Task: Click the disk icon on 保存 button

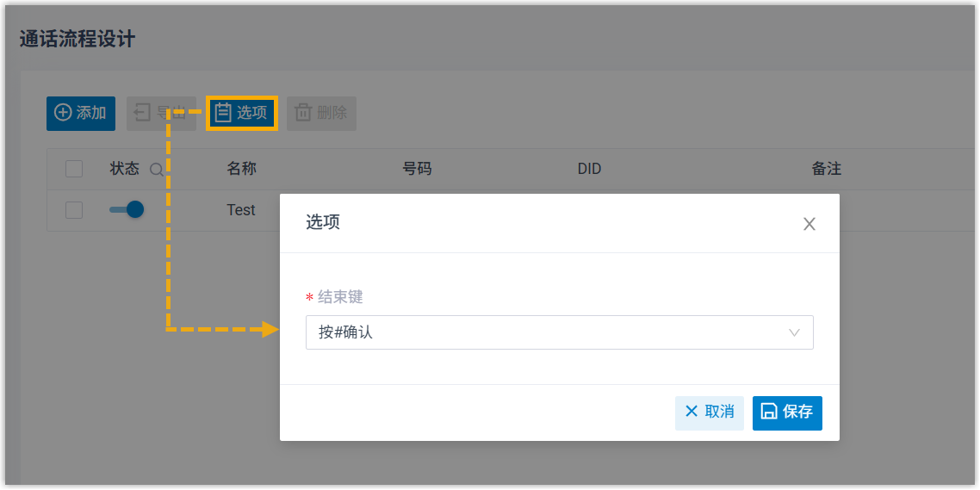Action: [769, 412]
